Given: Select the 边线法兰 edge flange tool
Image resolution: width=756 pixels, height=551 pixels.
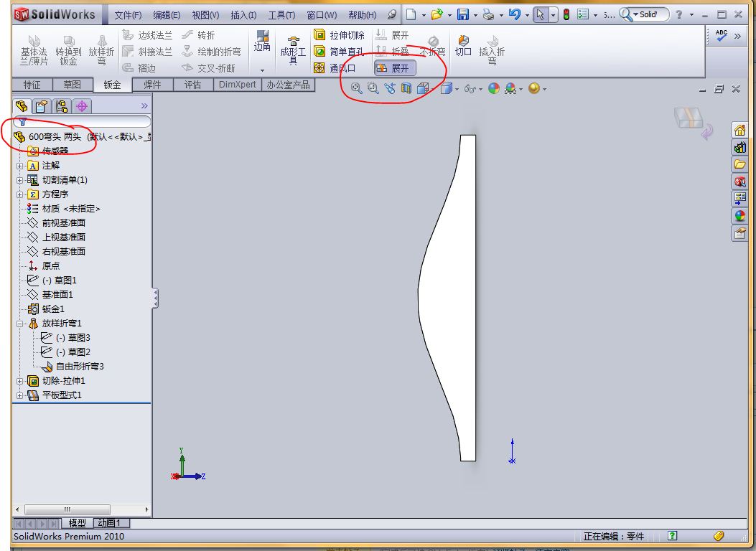Looking at the screenshot, I should pos(147,35).
